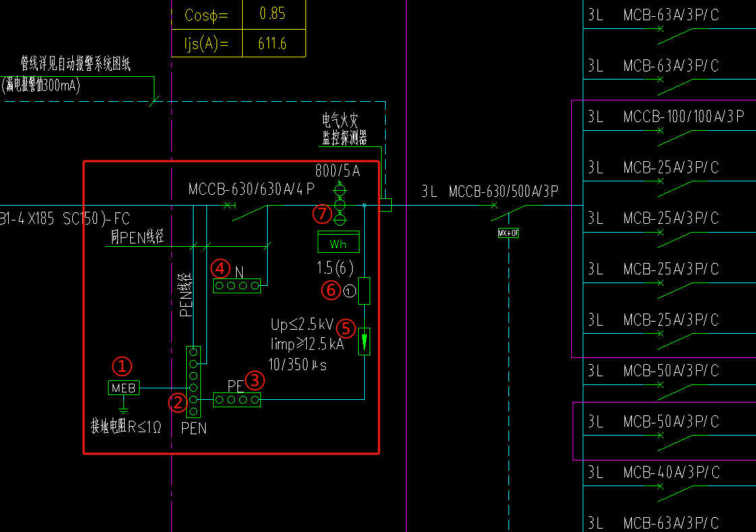Select the '电气火灾监控探测器' label

tap(344, 129)
